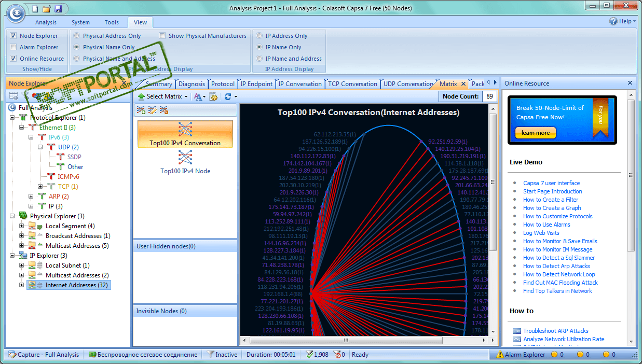The width and height of the screenshot is (642, 364).
Task: Open Find Top Talkers in Network link
Action: pyautogui.click(x=557, y=291)
